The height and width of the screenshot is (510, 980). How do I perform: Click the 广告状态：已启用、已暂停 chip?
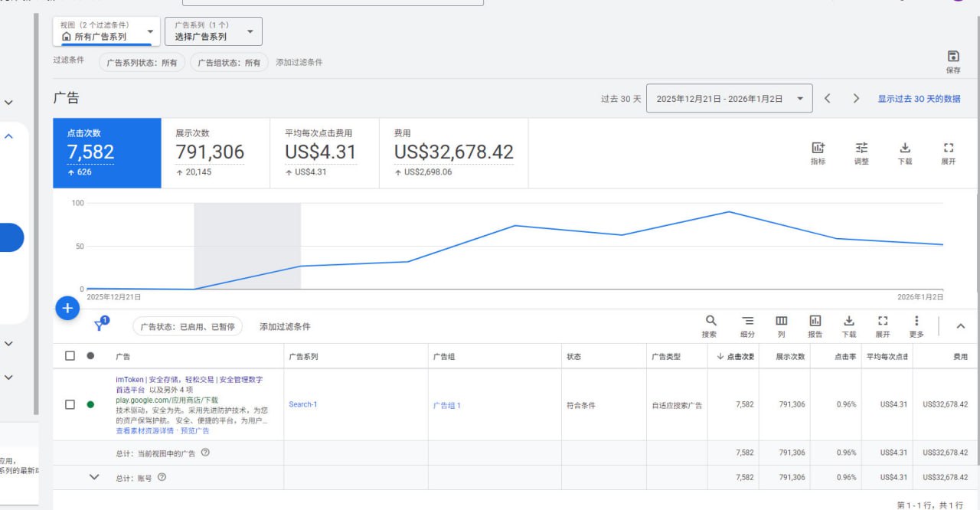188,326
